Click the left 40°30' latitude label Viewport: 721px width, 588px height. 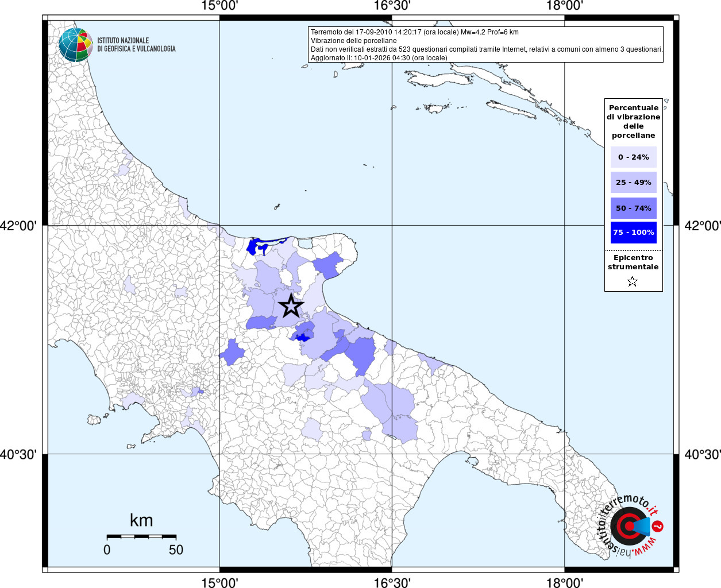18,454
